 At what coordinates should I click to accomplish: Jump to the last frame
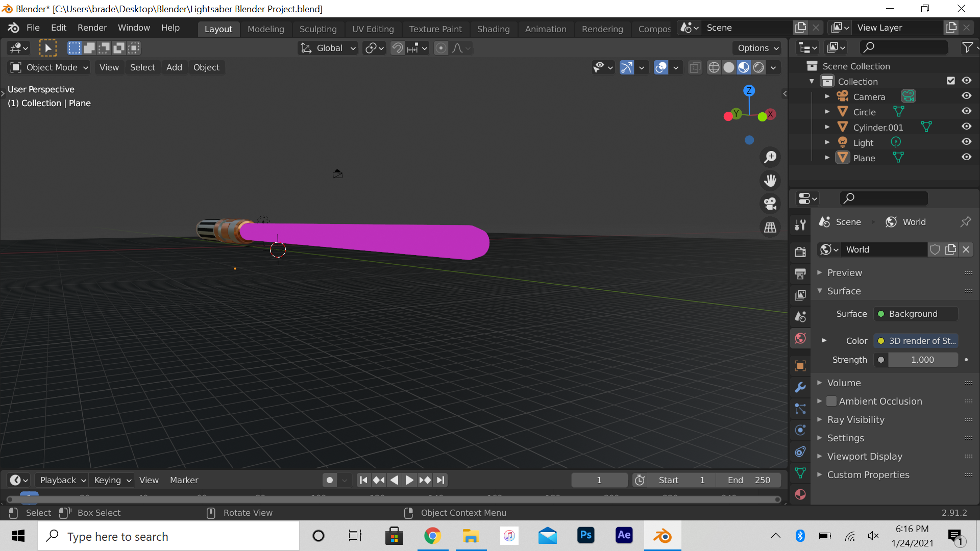440,480
